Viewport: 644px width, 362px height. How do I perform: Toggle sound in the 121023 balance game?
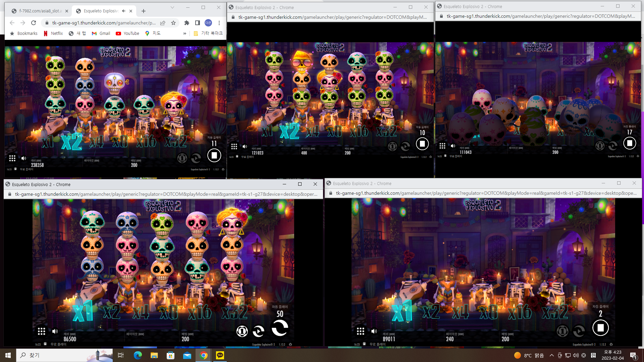coord(245,146)
